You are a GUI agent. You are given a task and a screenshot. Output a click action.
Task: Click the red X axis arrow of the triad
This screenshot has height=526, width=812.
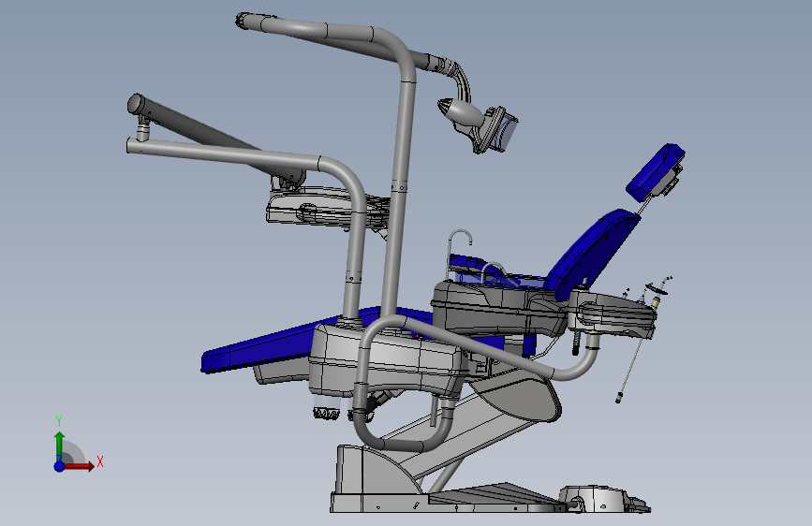[80, 466]
